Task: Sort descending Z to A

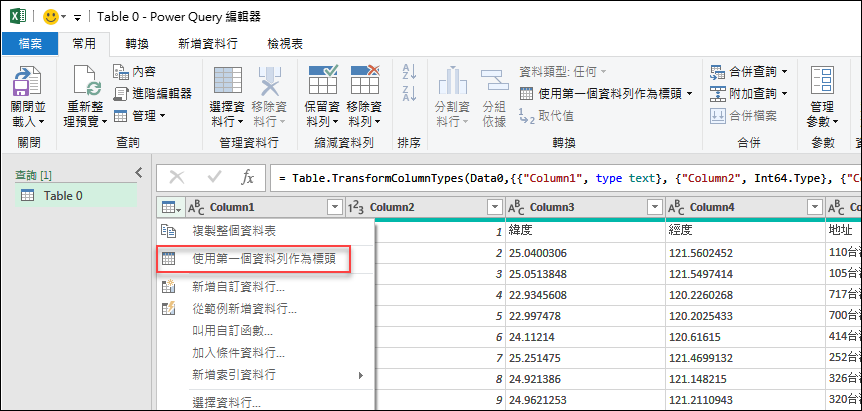Action: point(410,93)
